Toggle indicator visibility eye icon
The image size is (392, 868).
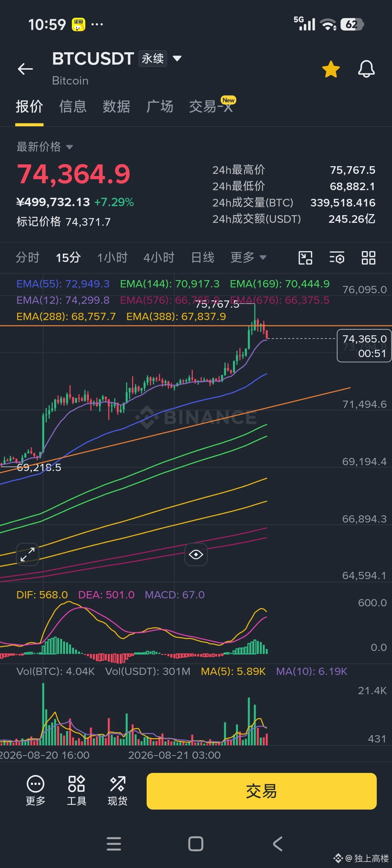point(196,554)
